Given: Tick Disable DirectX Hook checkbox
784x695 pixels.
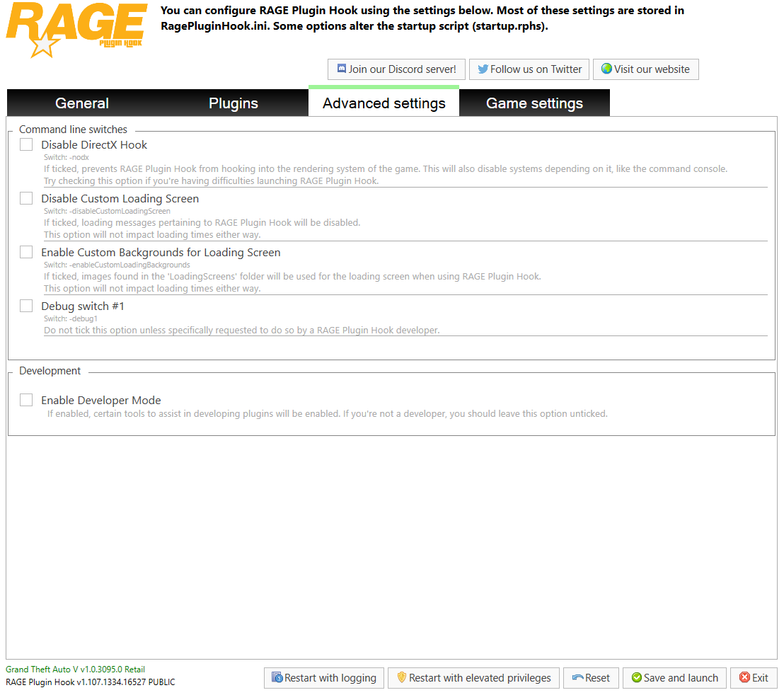Looking at the screenshot, I should point(26,144).
